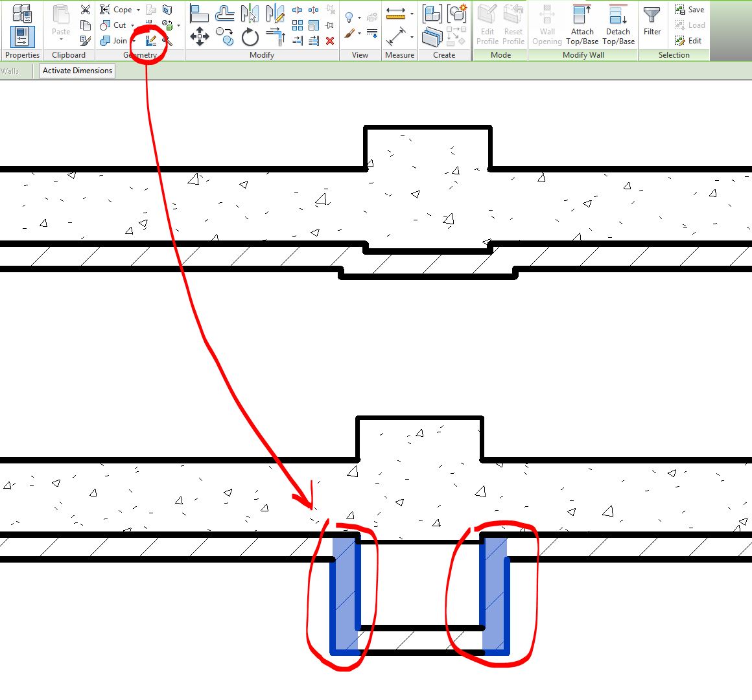752x700 pixels.
Task: Select the right blue highlighted wall segment
Action: coord(495,596)
